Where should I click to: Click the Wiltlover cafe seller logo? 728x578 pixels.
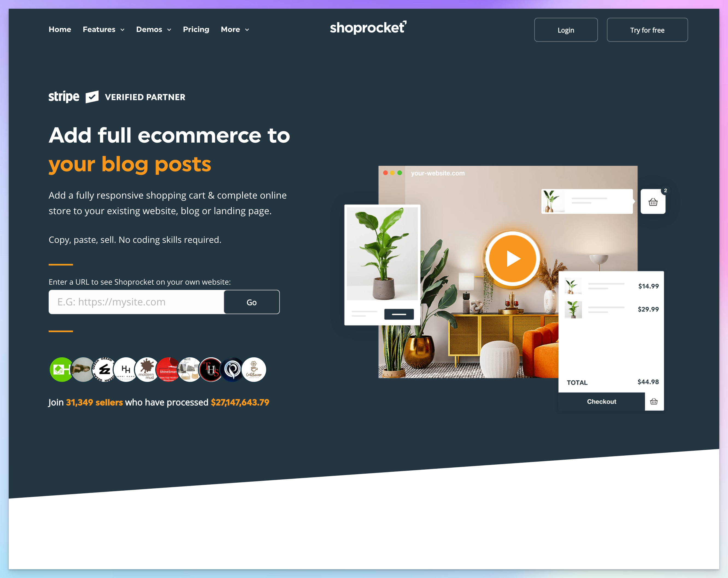click(x=254, y=369)
